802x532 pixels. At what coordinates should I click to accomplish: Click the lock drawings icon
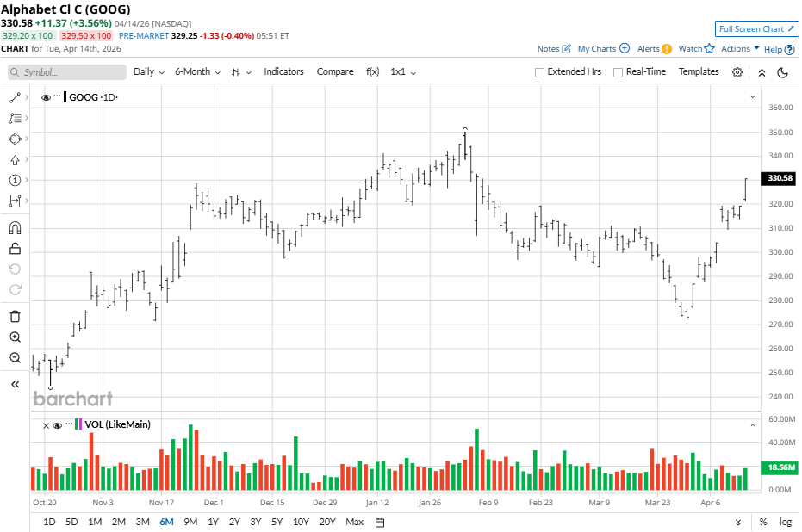coord(15,249)
